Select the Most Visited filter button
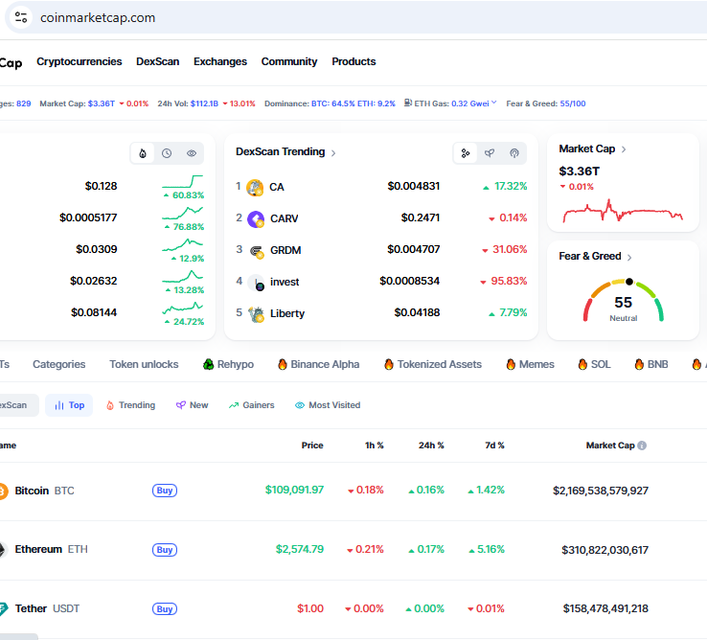Screen dimensions: 707x640 point(327,405)
